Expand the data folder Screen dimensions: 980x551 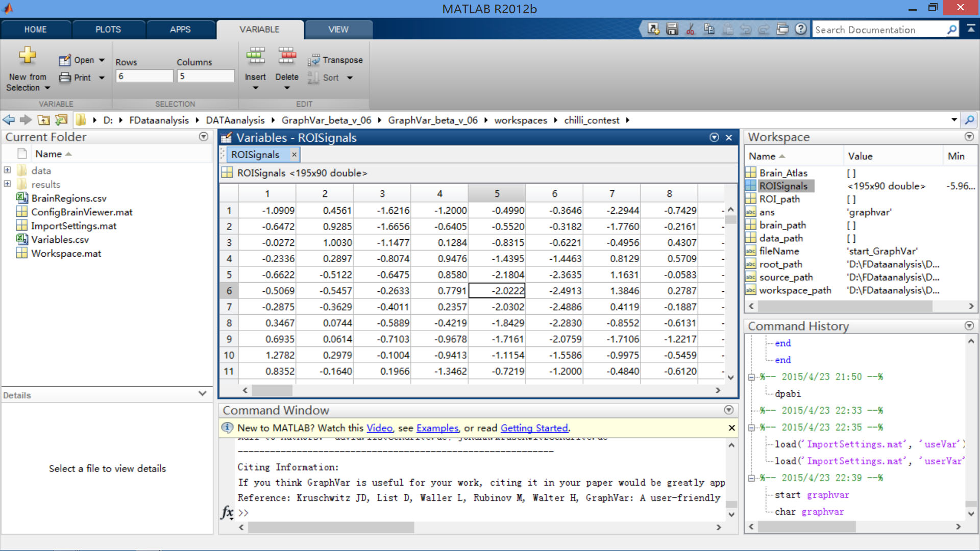[7, 170]
